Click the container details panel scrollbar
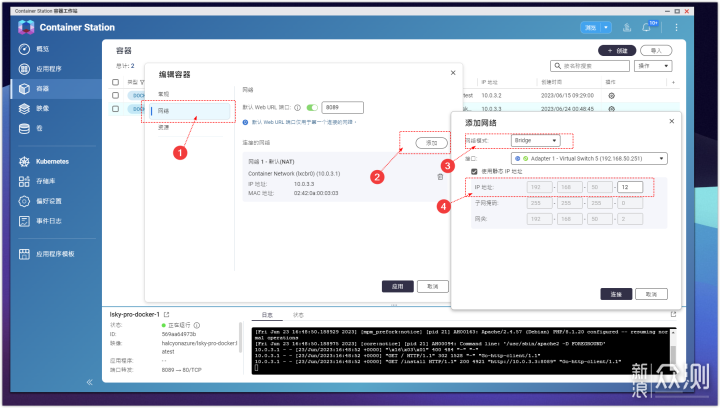720x408 pixels. (240, 338)
